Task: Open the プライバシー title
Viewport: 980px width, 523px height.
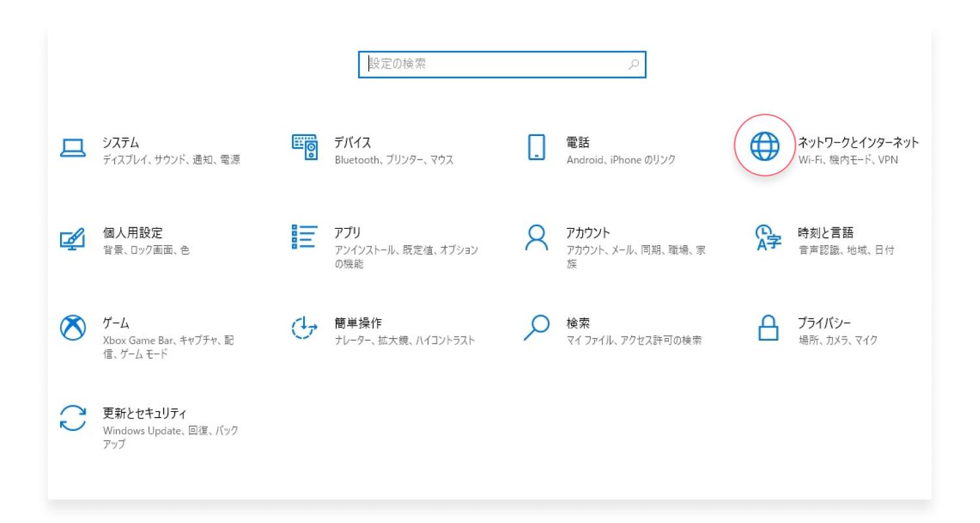Action: pos(824,323)
